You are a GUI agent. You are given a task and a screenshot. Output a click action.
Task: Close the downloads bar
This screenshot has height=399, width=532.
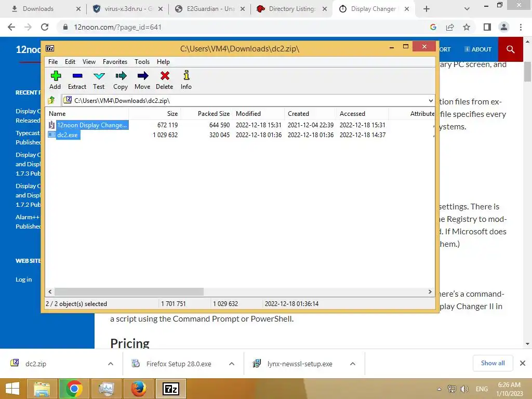[x=523, y=363]
